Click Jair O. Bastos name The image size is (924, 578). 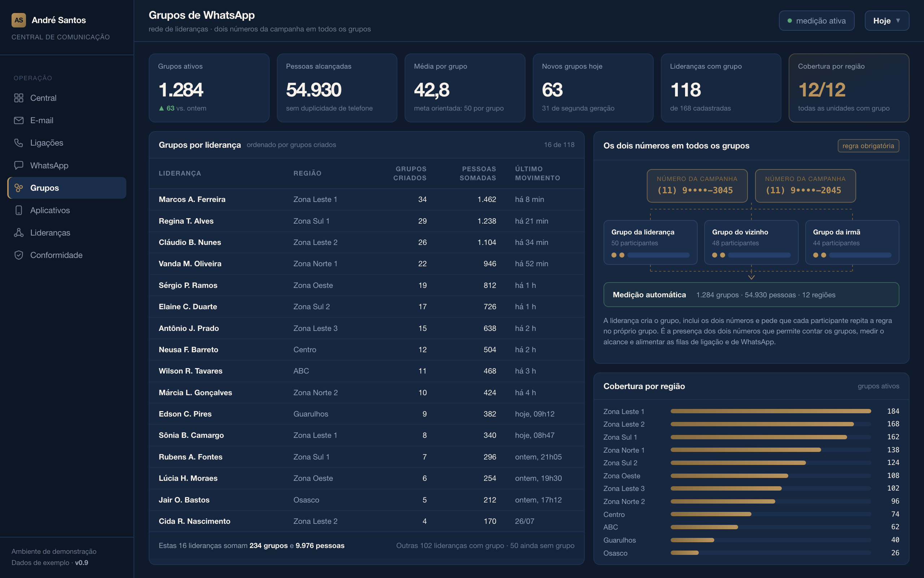(x=184, y=500)
